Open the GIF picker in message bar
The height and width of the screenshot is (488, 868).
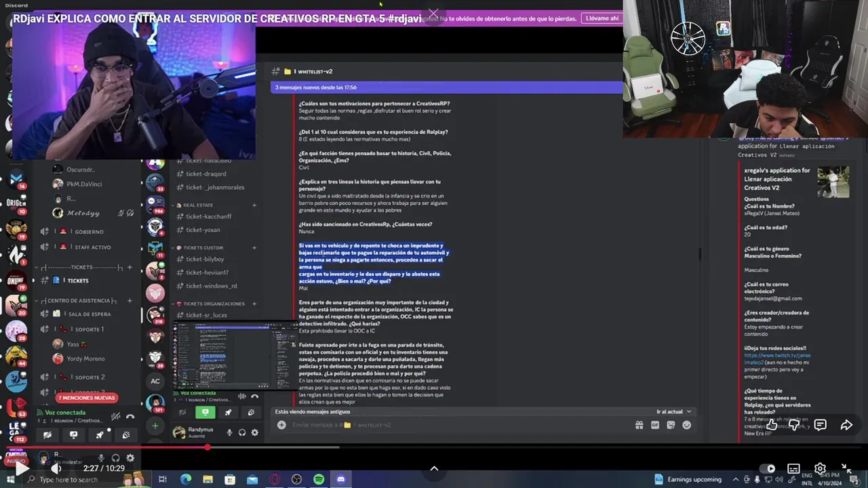(x=655, y=425)
